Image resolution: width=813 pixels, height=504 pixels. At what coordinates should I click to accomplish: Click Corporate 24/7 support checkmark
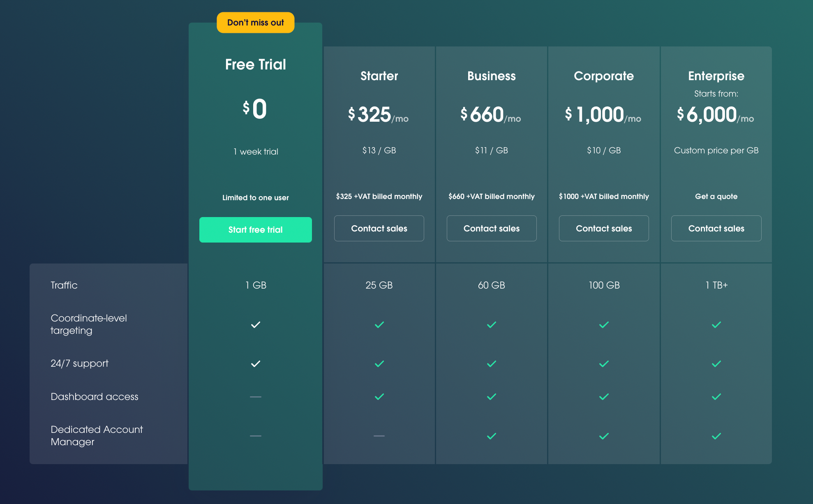point(603,364)
